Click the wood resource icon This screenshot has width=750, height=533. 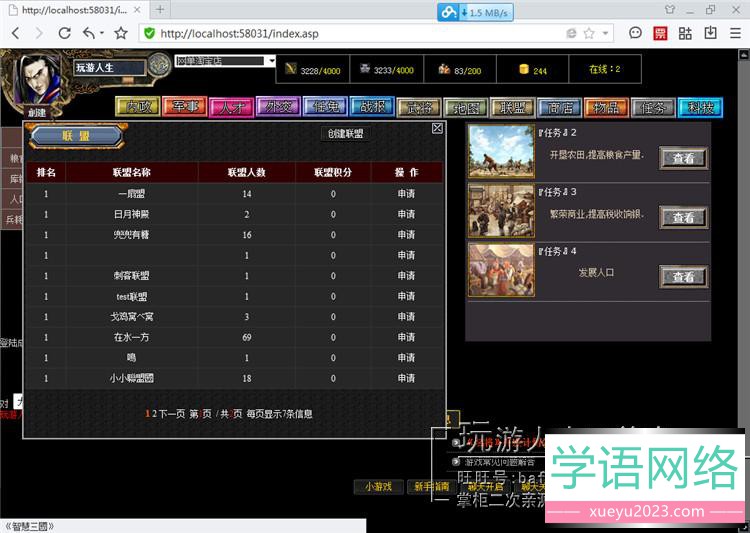pyautogui.click(x=290, y=69)
